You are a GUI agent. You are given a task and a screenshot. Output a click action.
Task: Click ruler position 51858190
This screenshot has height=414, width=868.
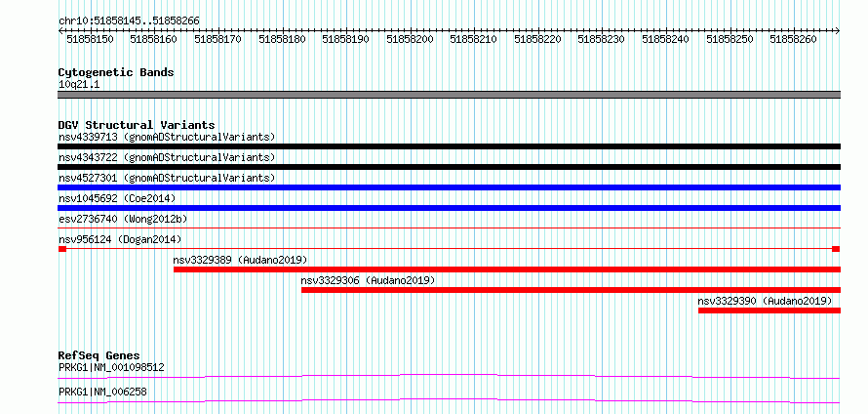(346, 39)
